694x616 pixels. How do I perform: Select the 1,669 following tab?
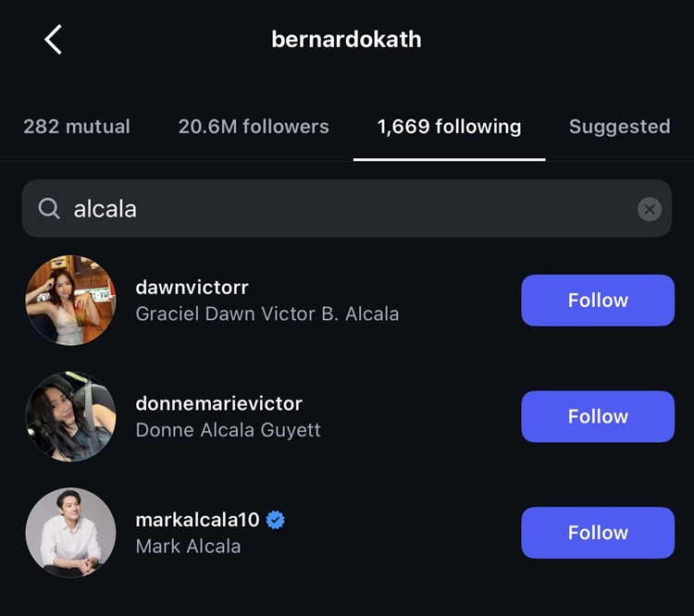449,127
